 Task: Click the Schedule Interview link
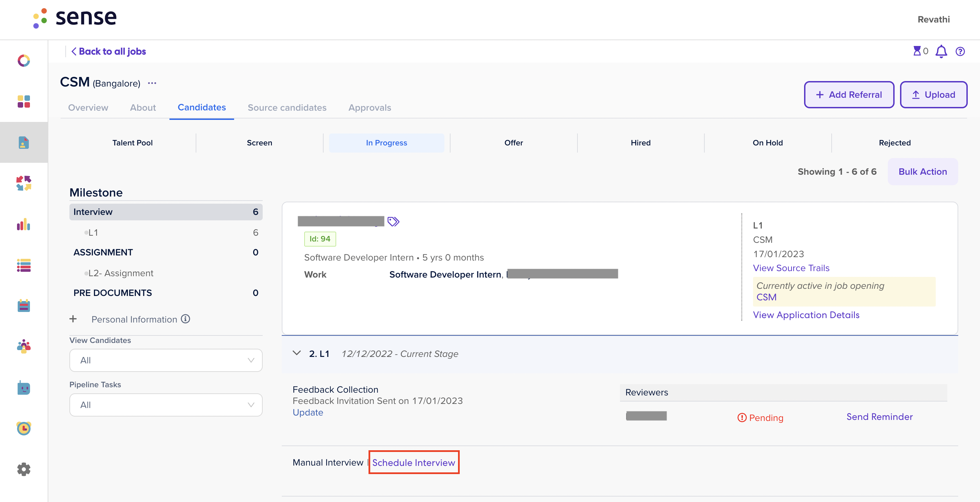pyautogui.click(x=413, y=463)
